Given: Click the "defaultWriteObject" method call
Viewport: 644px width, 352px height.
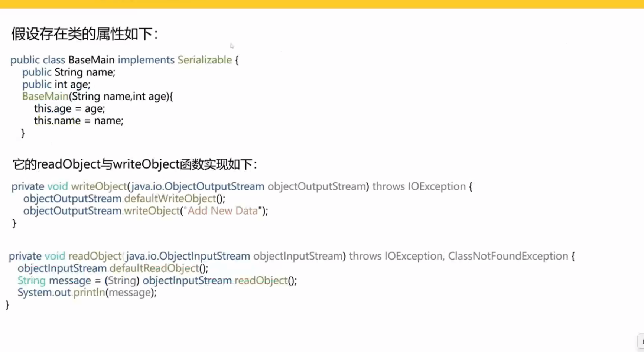Looking at the screenshot, I should (170, 199).
